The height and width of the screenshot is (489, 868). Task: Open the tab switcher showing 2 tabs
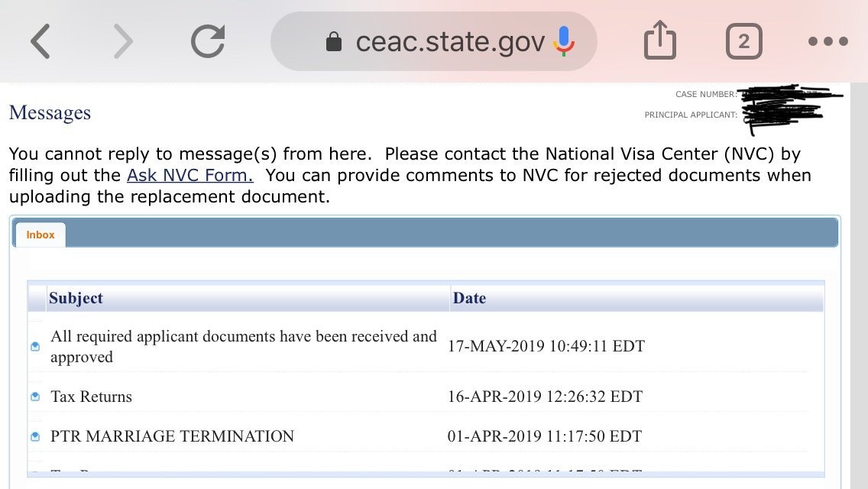pos(744,41)
